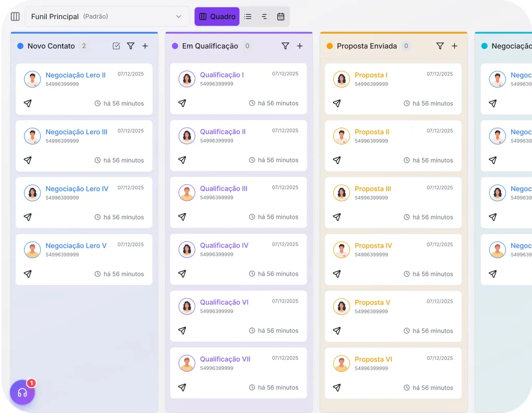The image size is (532, 413).
Task: Send message from Proposta III card
Action: point(337,217)
